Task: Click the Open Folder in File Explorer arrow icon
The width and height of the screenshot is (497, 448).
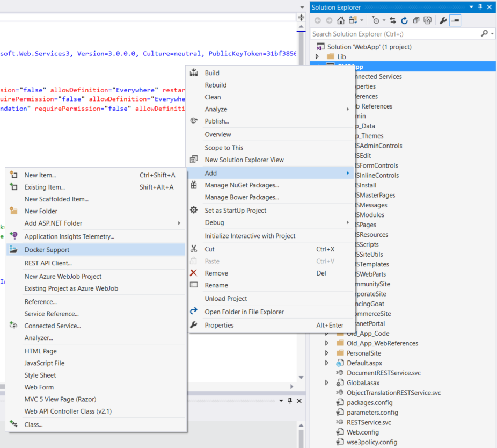Action: [194, 311]
